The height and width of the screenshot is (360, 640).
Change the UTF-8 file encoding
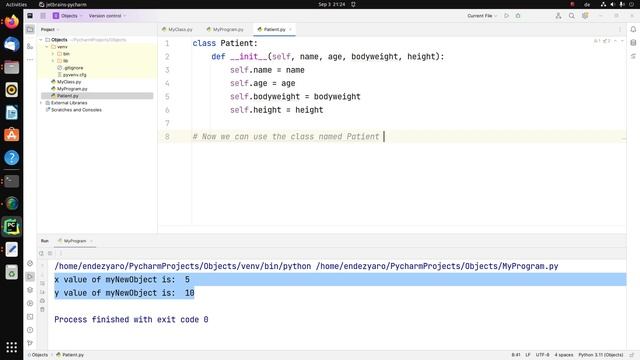[542, 355]
